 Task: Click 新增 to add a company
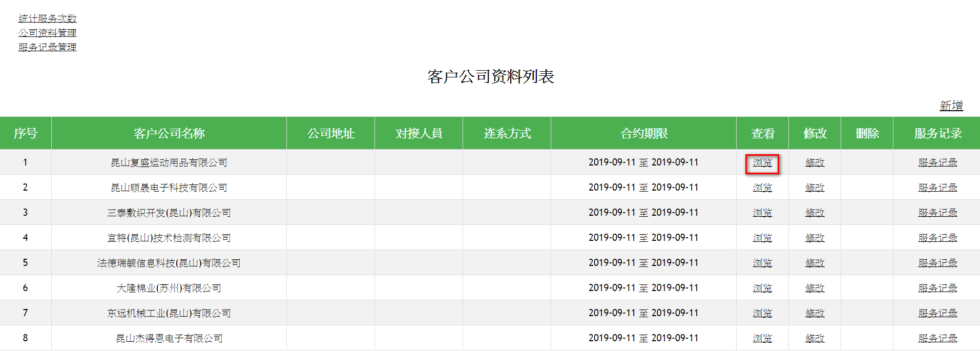(951, 106)
